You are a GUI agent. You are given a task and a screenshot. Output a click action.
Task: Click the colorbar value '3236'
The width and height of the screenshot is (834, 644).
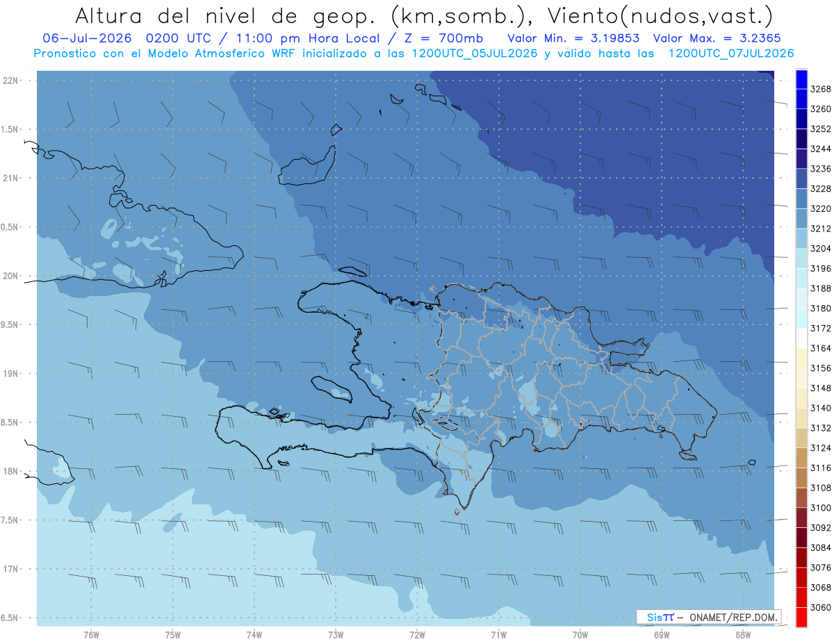coord(821,169)
